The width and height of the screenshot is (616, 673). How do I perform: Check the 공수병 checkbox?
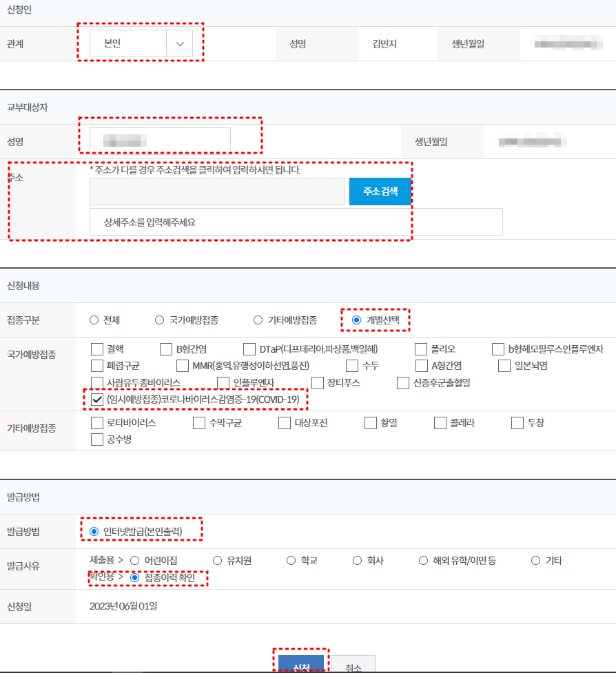97,439
